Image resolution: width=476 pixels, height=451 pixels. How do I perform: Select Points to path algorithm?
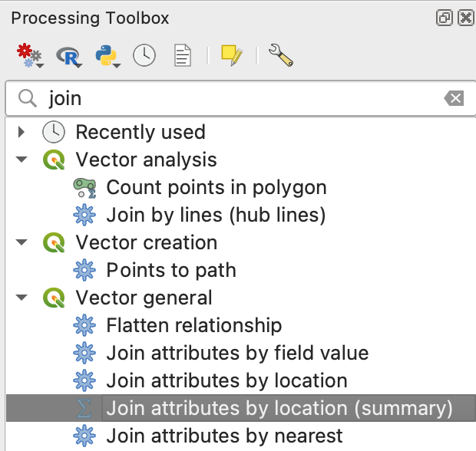point(170,270)
